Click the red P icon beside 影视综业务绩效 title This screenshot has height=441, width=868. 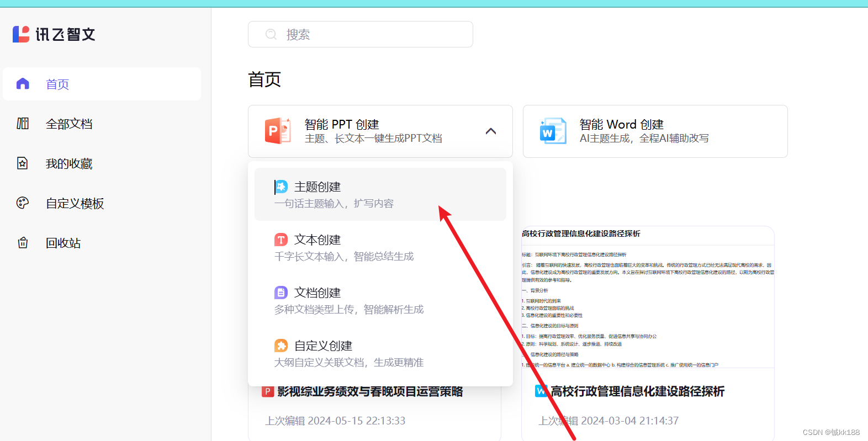268,391
